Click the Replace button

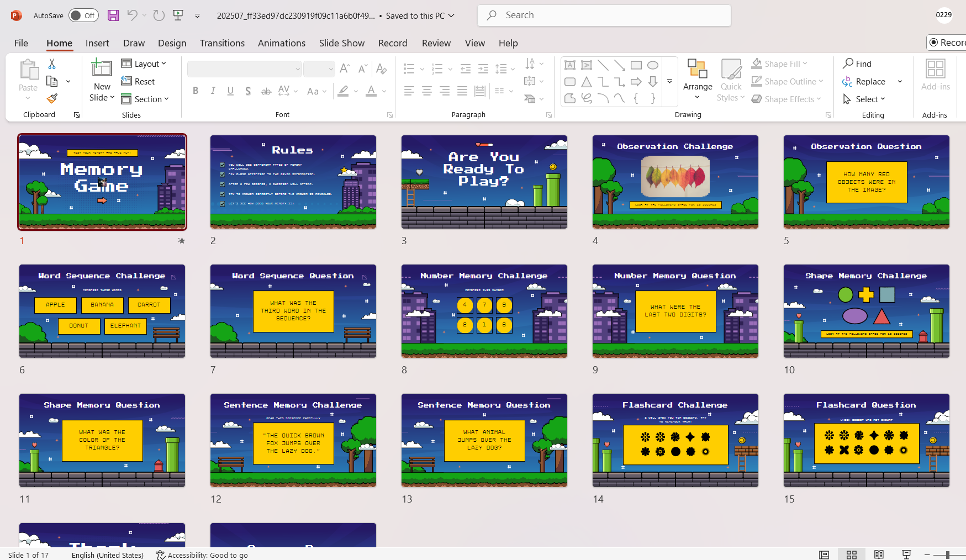864,82
